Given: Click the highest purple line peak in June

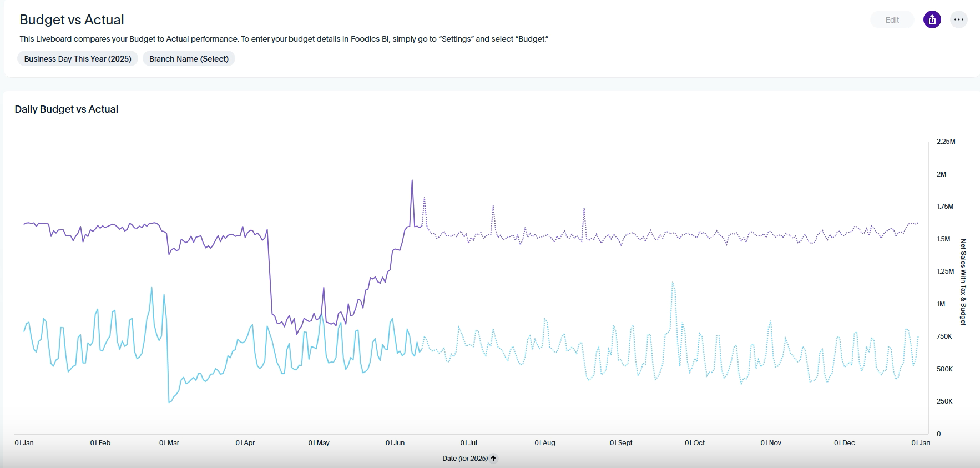Looking at the screenshot, I should point(412,180).
